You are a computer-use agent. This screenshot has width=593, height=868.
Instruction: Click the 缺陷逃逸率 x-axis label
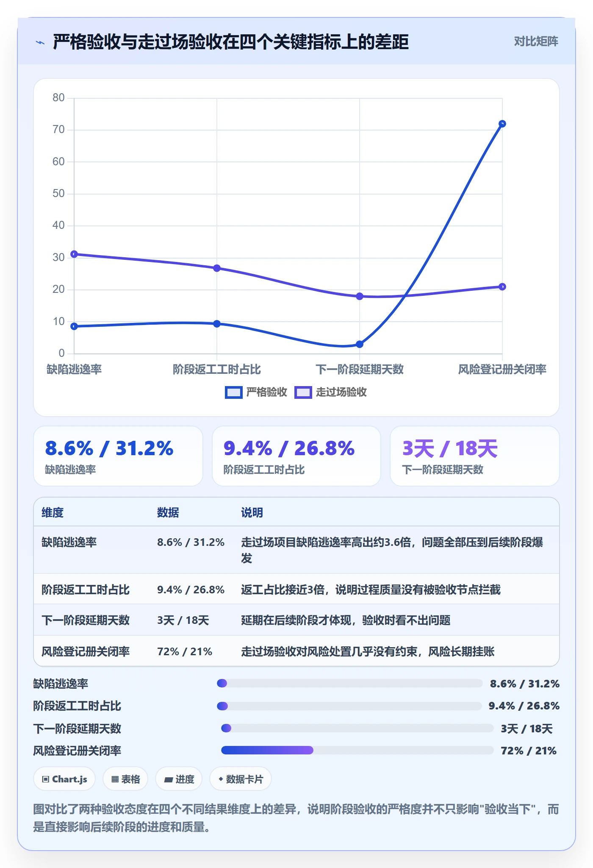click(74, 369)
